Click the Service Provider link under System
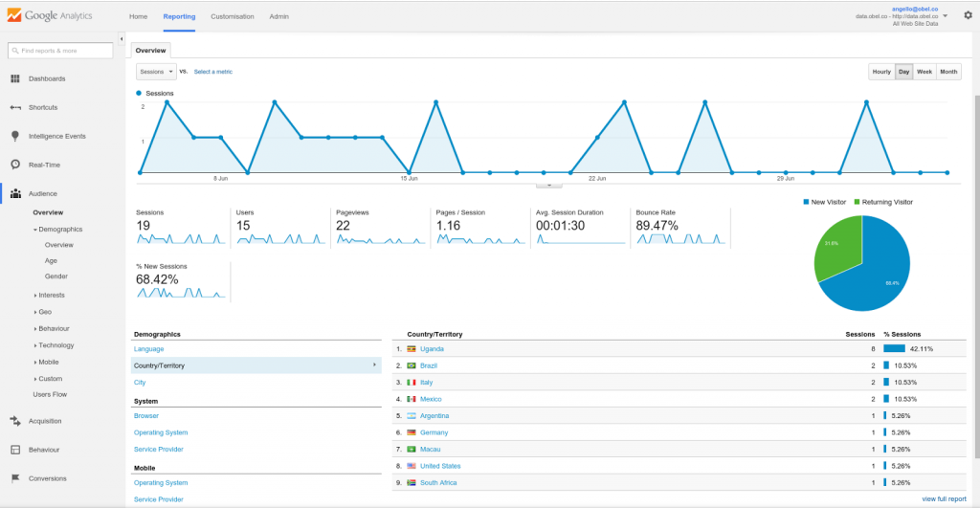Screen dimensions: 980x508 (x=159, y=450)
